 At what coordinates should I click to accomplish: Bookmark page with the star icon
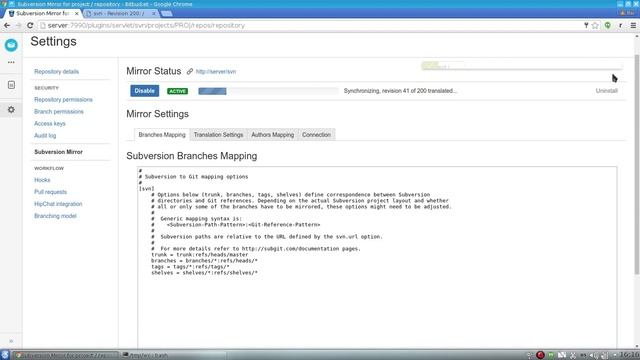(595, 25)
